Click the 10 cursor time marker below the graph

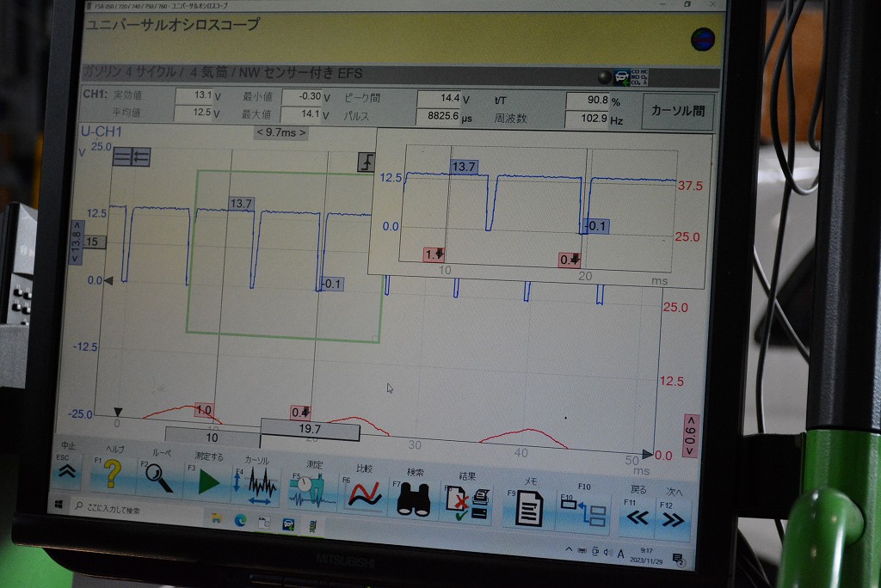213,437
